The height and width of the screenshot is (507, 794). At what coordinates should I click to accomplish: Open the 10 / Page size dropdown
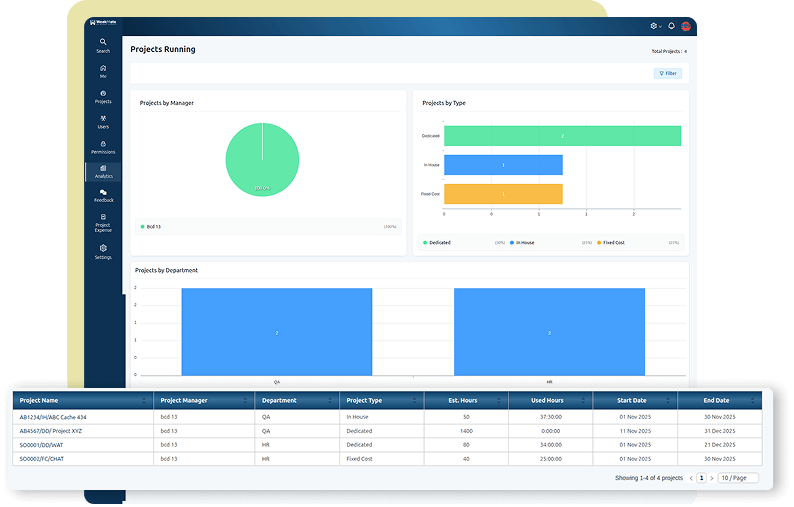click(x=738, y=478)
